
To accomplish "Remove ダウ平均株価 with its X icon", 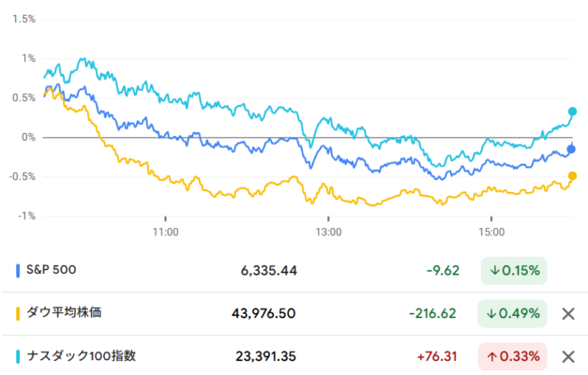I will (568, 314).
